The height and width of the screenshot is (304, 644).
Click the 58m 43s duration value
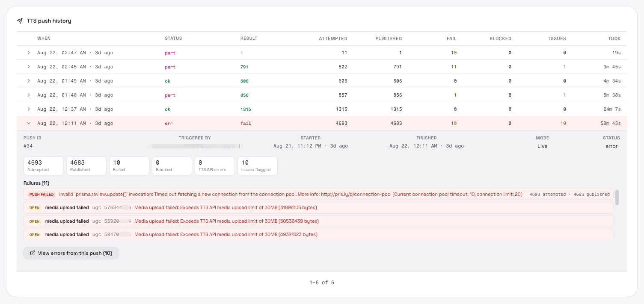(x=611, y=124)
